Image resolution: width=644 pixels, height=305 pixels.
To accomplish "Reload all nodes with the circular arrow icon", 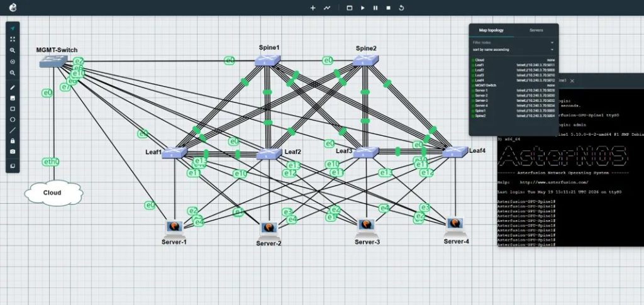I will tap(401, 8).
